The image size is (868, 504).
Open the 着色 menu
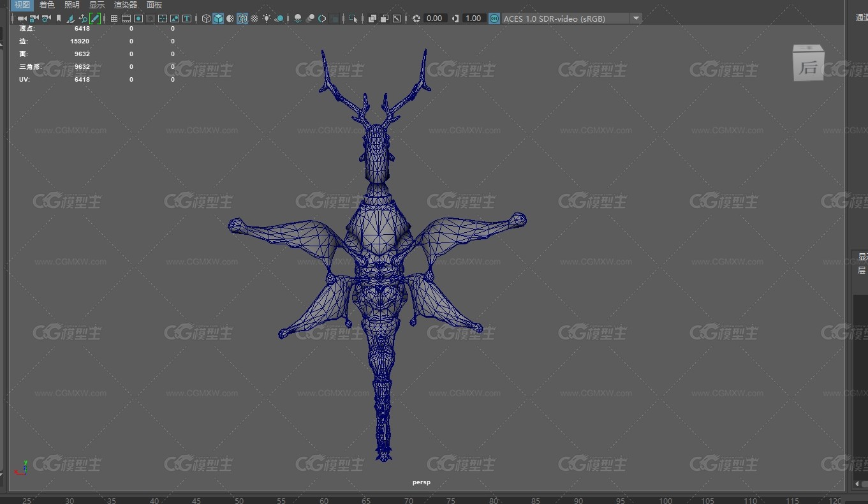click(47, 5)
